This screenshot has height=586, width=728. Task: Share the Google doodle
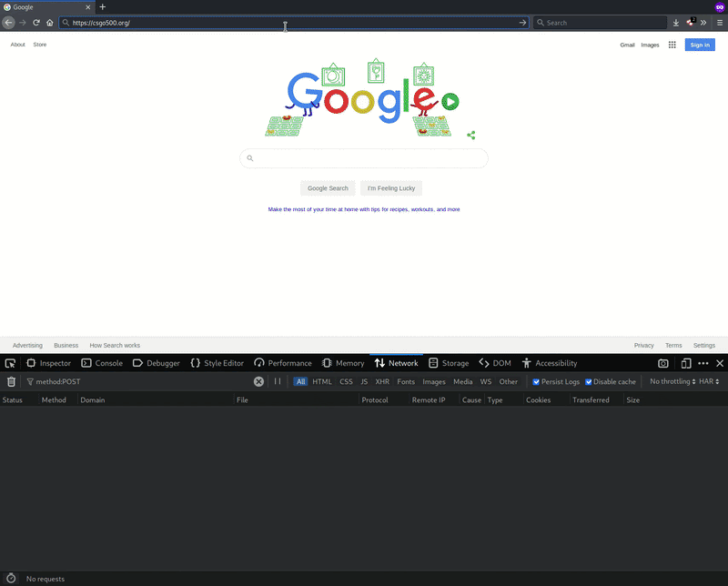(x=470, y=135)
